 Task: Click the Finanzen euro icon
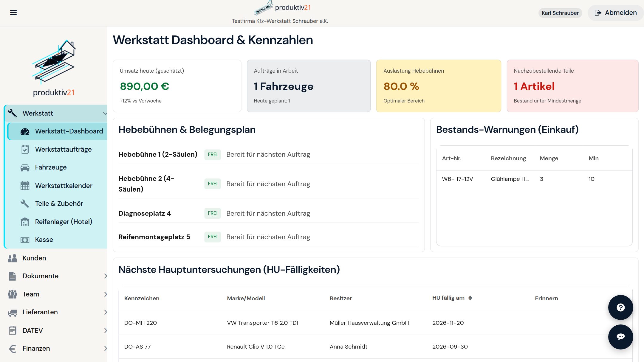click(12, 349)
